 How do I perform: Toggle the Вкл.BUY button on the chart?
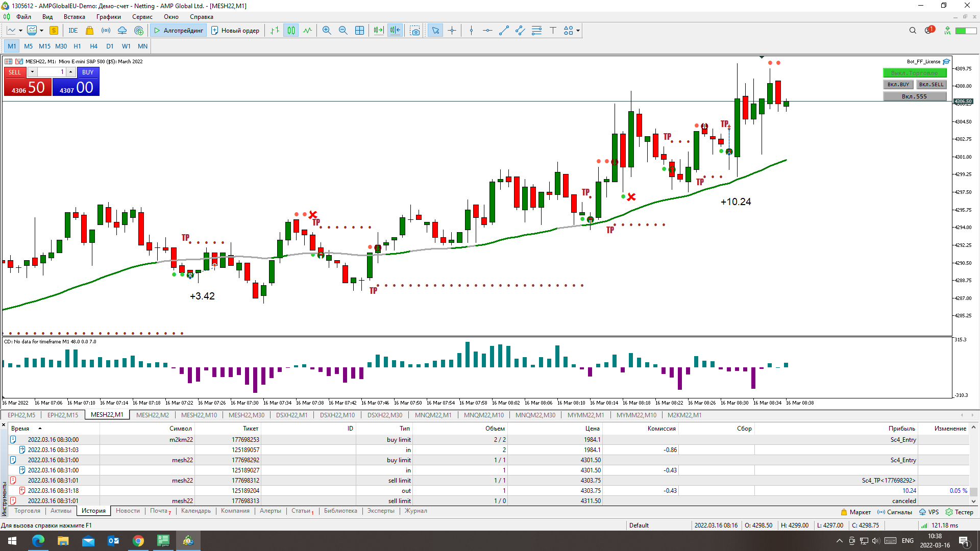(898, 85)
